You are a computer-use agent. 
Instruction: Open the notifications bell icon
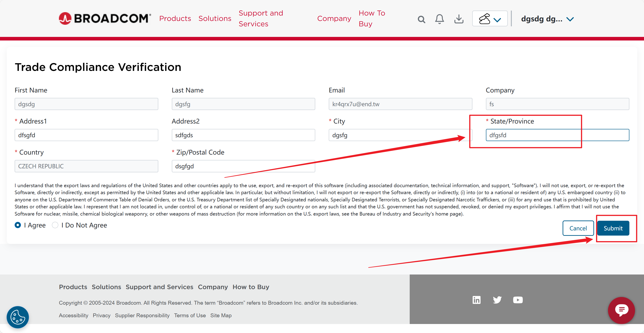click(439, 19)
